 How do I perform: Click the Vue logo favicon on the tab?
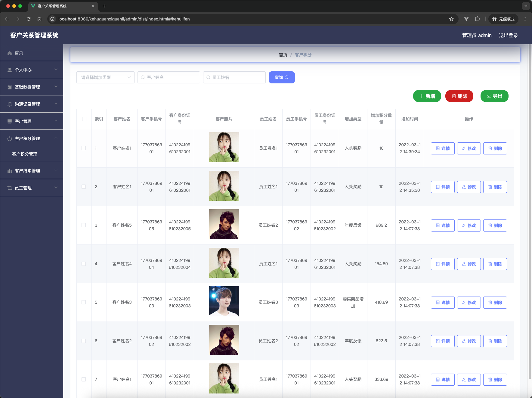33,6
